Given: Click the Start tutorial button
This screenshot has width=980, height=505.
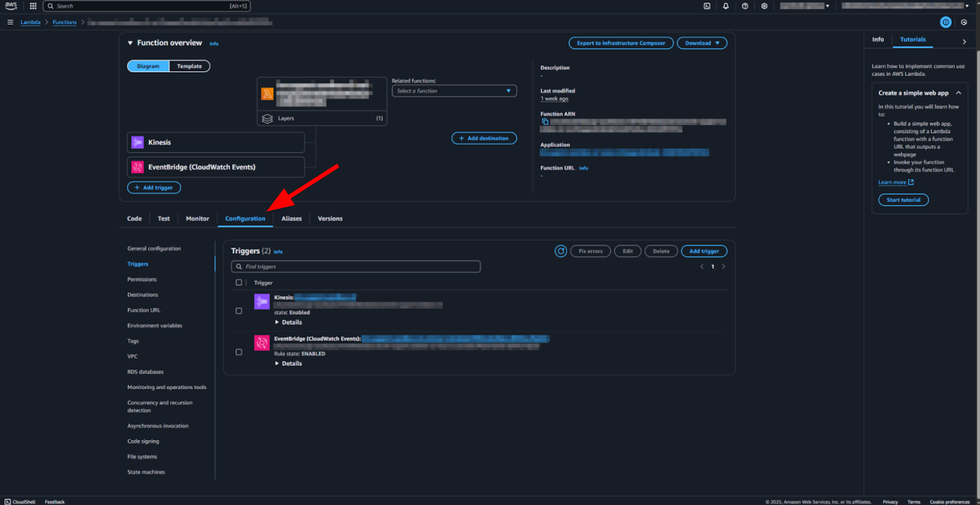Looking at the screenshot, I should pos(903,200).
